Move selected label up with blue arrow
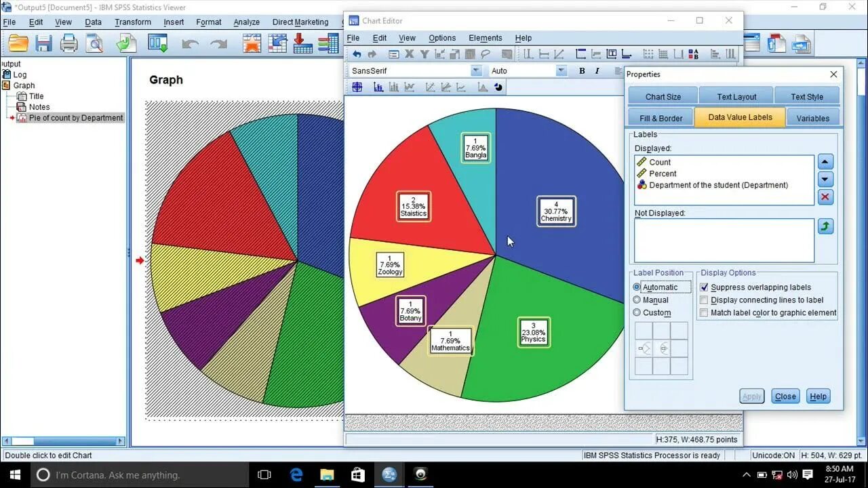Viewport: 868px width, 488px height. pyautogui.click(x=825, y=162)
